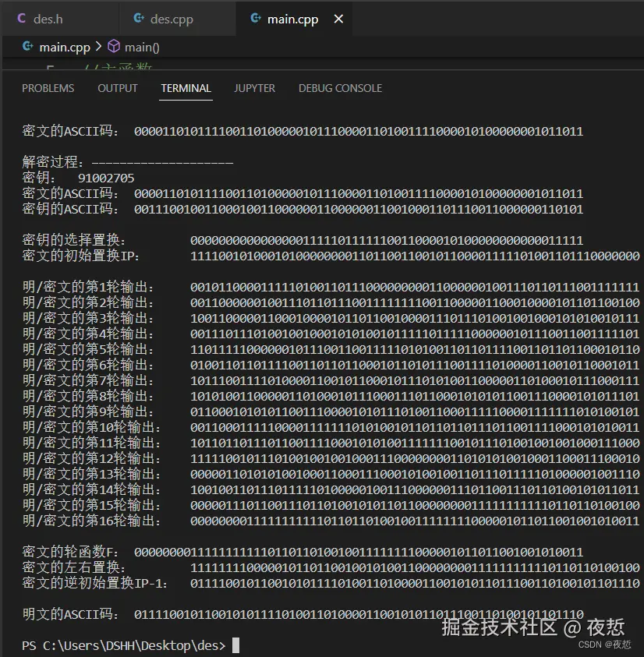This screenshot has width=644, height=657.
Task: Select the TERMINAL panel tab
Action: (186, 88)
